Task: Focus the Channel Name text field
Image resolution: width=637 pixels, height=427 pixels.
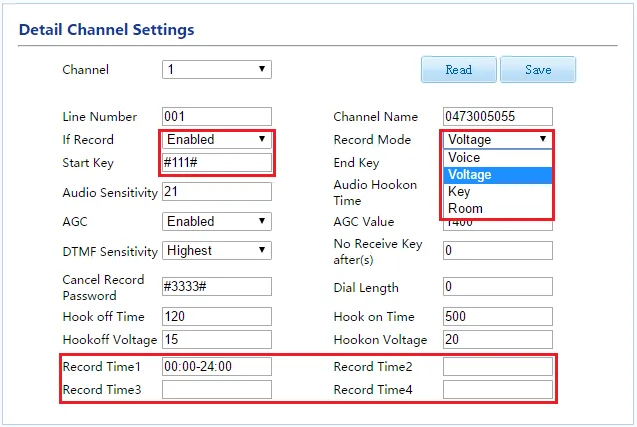Action: [497, 117]
